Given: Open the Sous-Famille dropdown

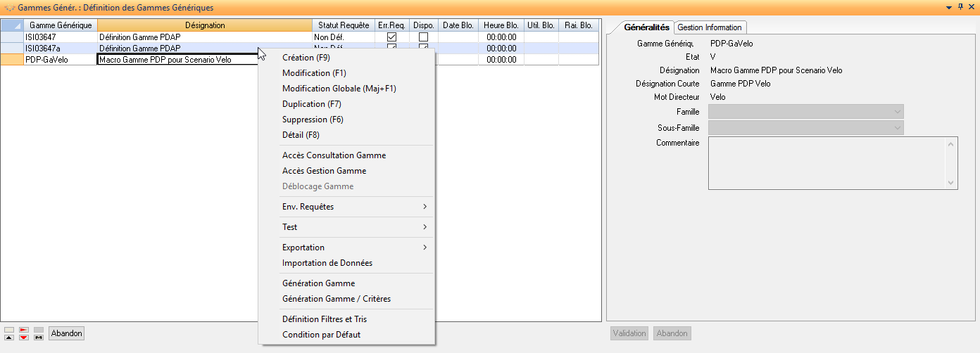Looking at the screenshot, I should click(897, 128).
